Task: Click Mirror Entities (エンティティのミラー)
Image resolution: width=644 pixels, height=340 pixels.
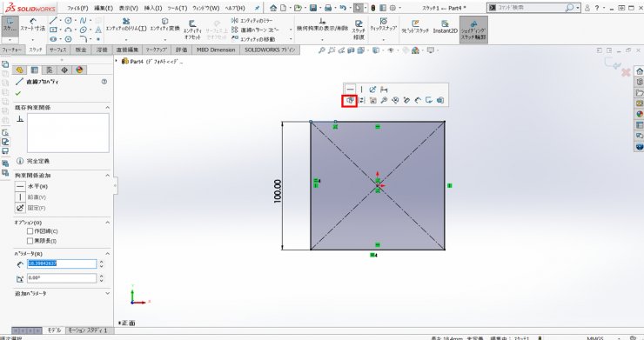Action: click(x=252, y=21)
